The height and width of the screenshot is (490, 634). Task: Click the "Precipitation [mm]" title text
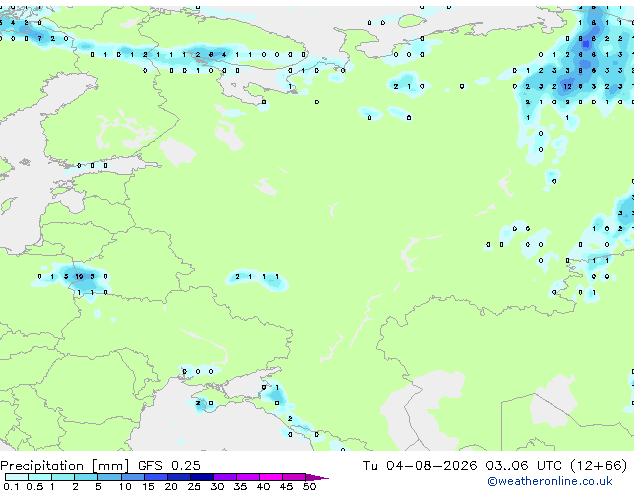[65, 466]
